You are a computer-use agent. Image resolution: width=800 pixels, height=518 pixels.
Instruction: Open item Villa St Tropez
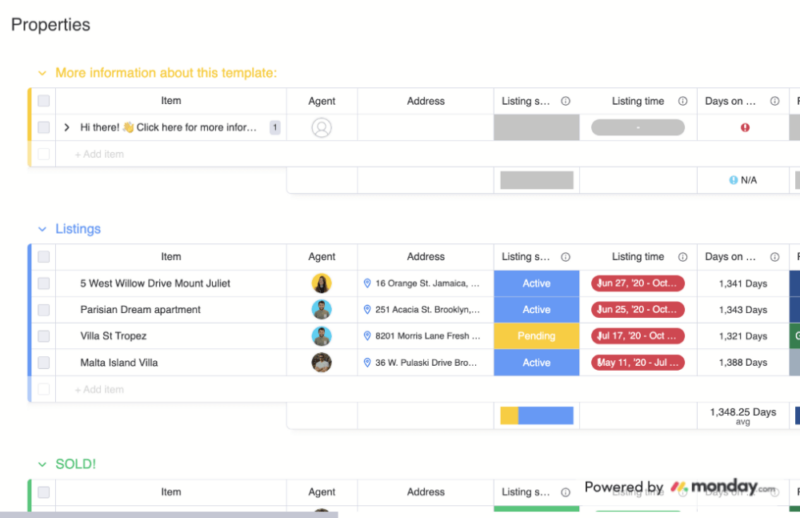coord(113,336)
